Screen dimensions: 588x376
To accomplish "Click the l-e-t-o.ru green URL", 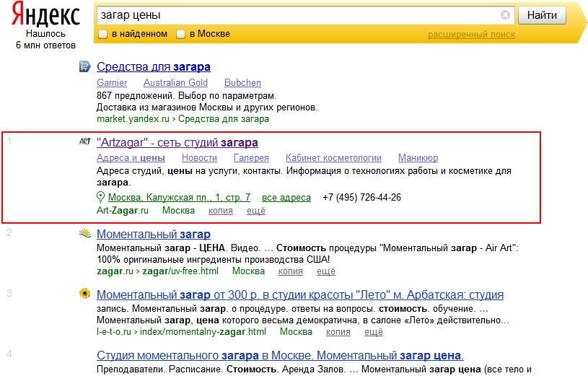I will (182, 332).
